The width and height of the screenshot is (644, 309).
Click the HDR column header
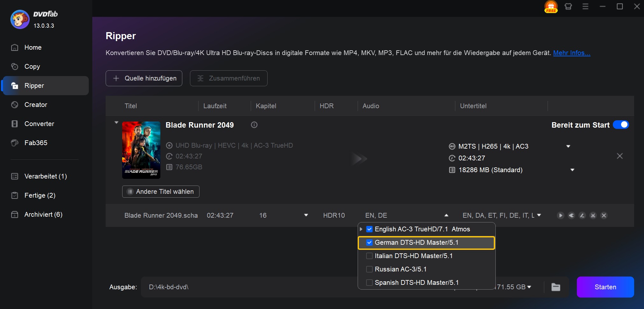pyautogui.click(x=327, y=106)
